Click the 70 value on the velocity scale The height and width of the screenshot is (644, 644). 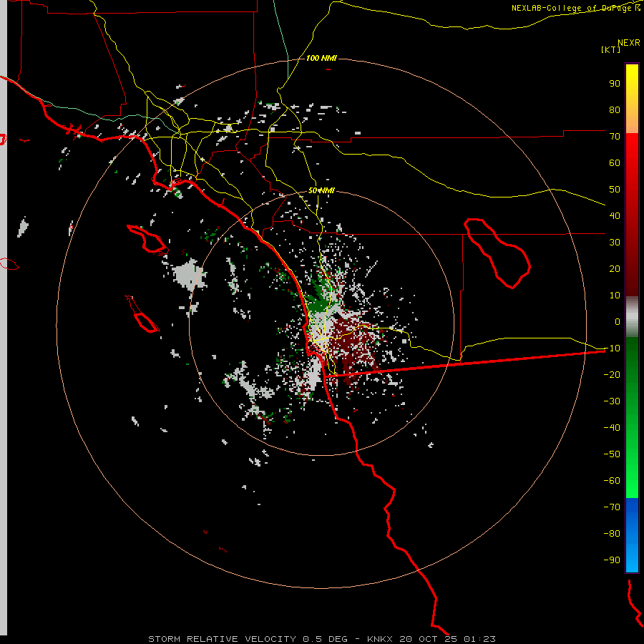pyautogui.click(x=615, y=137)
